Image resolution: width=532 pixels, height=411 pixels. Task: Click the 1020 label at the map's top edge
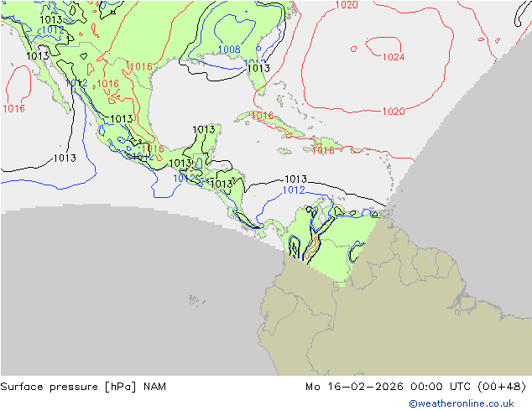click(347, 5)
